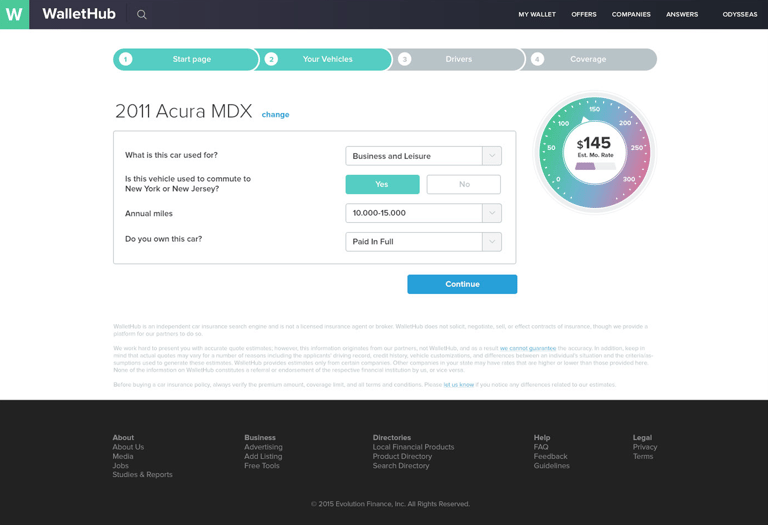
Task: Open Local Financial Products link
Action: (x=413, y=447)
